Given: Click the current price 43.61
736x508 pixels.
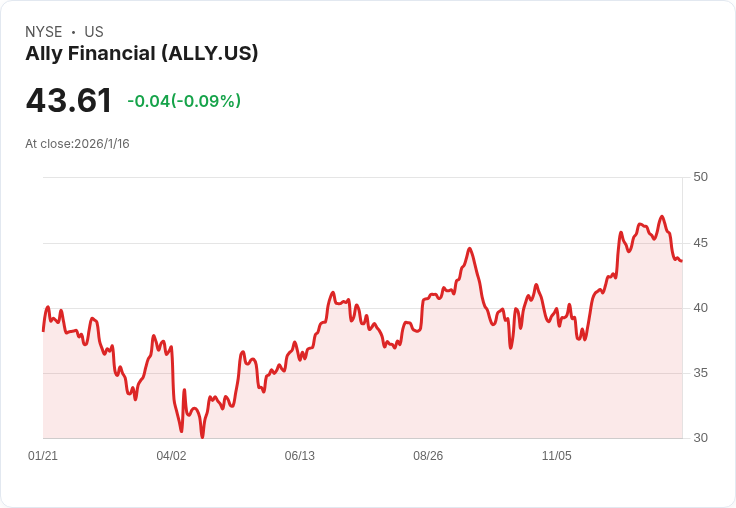Looking at the screenshot, I should 69,100.
